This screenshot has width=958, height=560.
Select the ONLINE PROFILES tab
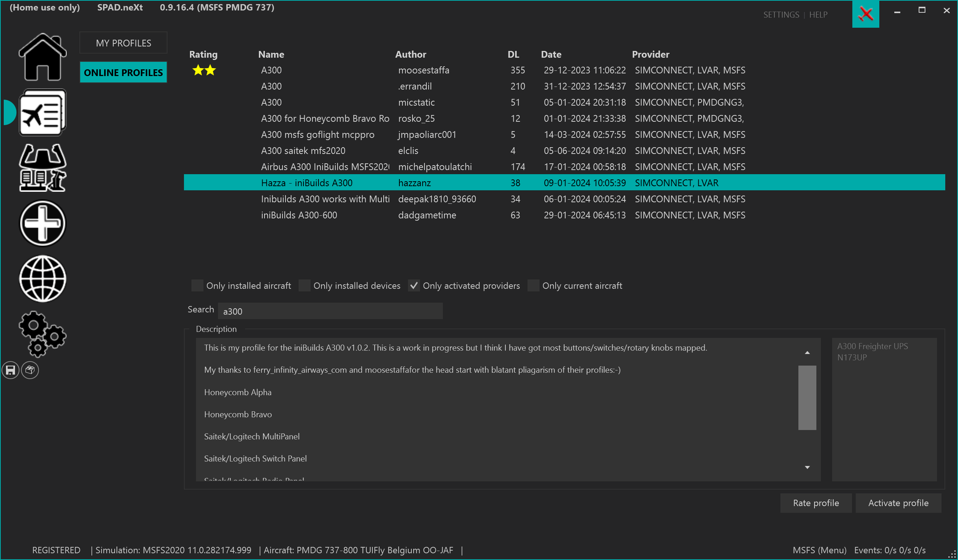point(123,72)
